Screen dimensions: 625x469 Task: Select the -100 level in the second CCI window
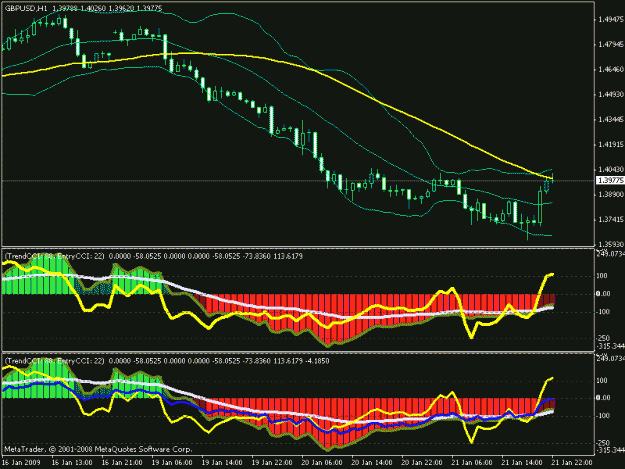(603, 416)
